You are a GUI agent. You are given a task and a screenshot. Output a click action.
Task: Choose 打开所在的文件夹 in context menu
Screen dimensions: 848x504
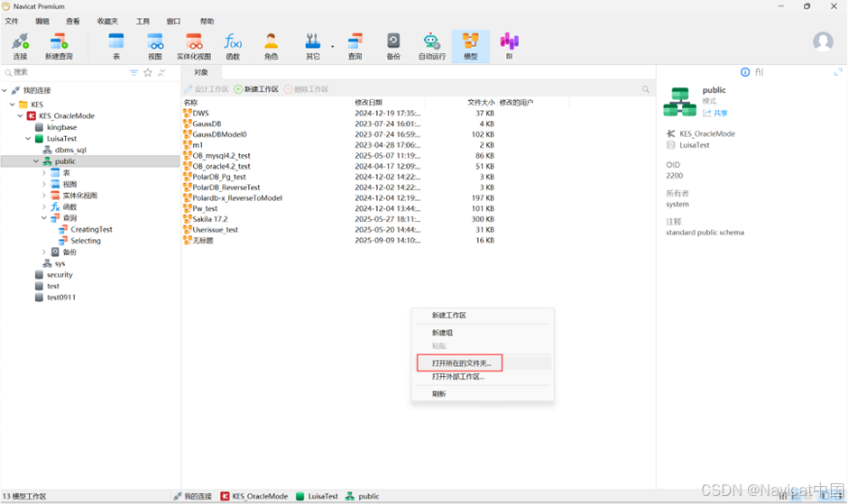483,362
